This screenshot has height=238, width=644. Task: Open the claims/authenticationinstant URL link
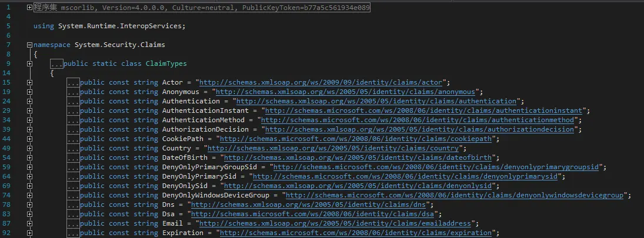(x=423, y=111)
